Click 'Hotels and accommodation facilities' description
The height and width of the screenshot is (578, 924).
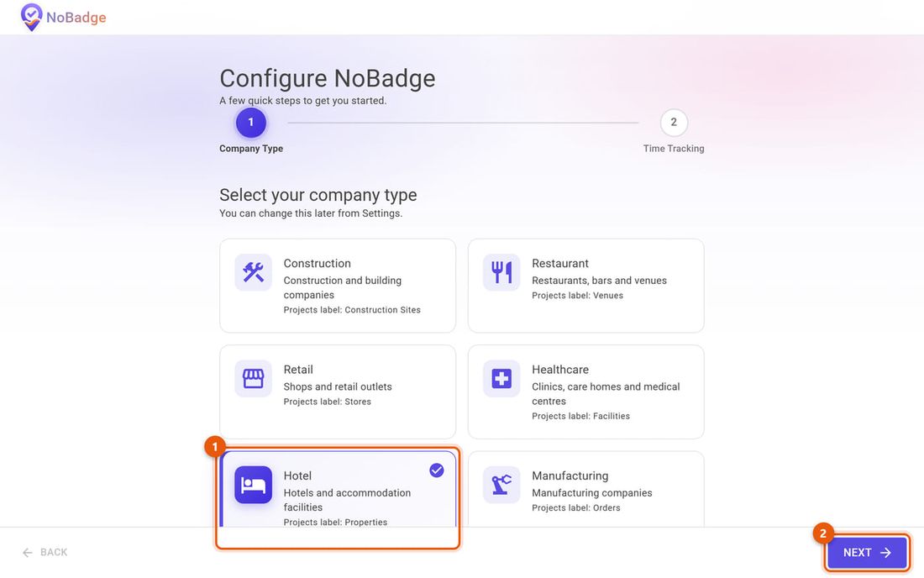click(x=347, y=500)
